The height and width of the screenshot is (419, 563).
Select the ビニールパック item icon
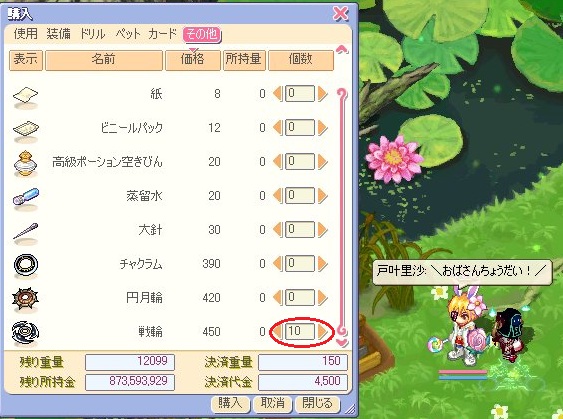pos(25,129)
